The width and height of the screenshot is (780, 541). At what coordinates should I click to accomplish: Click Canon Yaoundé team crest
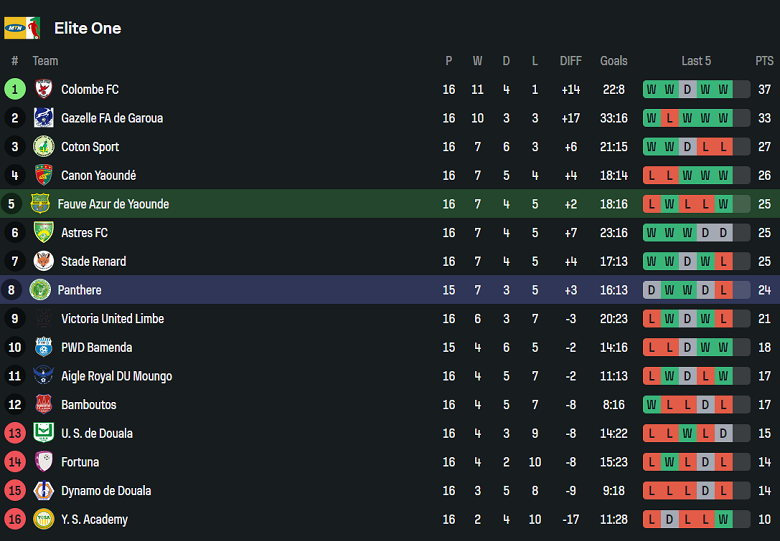[x=43, y=175]
